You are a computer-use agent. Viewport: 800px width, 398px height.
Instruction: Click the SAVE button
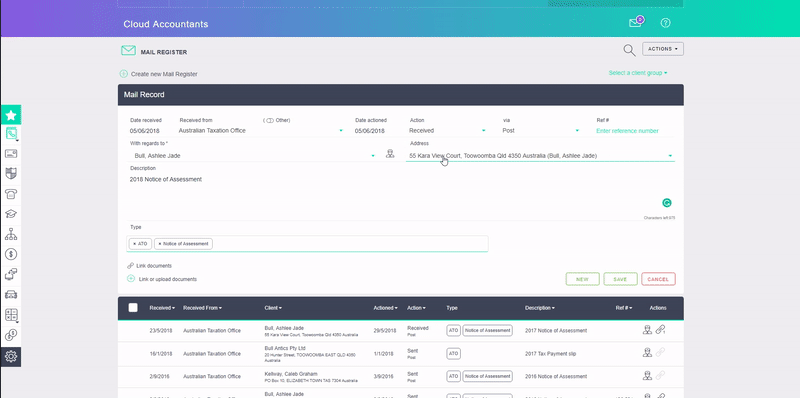coord(620,279)
